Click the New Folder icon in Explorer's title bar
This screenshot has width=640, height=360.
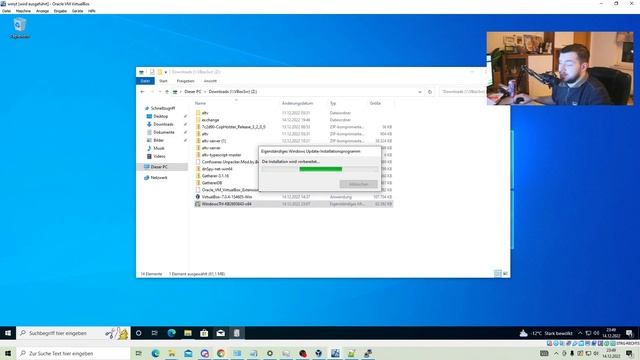(160, 72)
